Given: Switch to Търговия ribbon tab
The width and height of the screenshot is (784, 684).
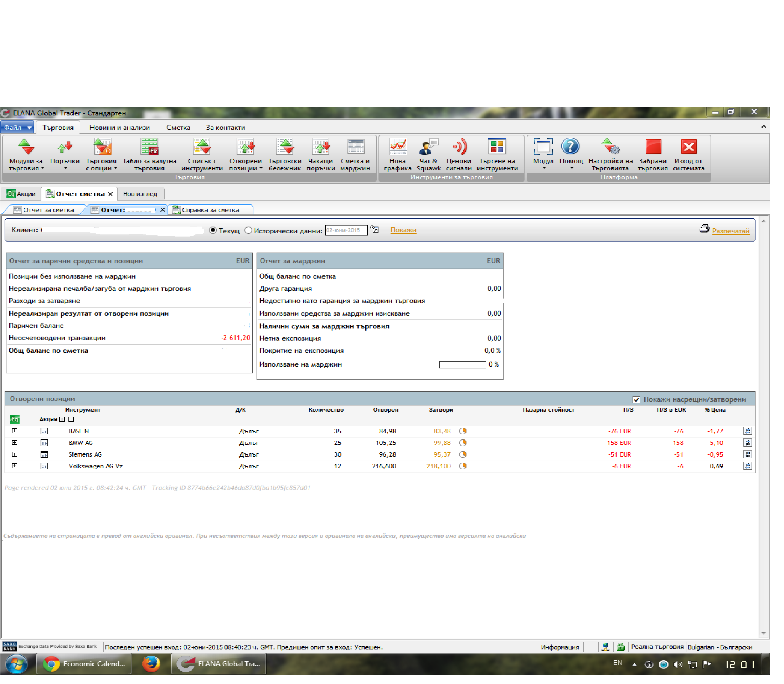Looking at the screenshot, I should tap(58, 128).
